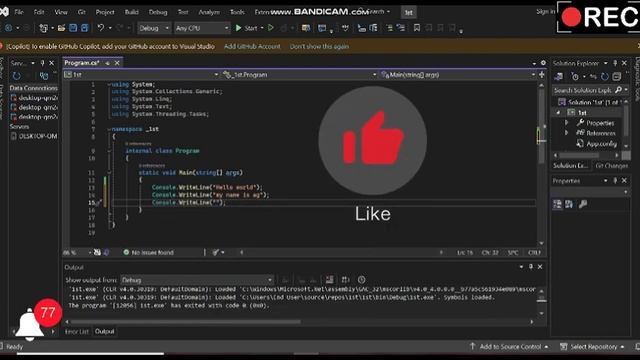Click Solution Explorer collapse all icon

617,77
